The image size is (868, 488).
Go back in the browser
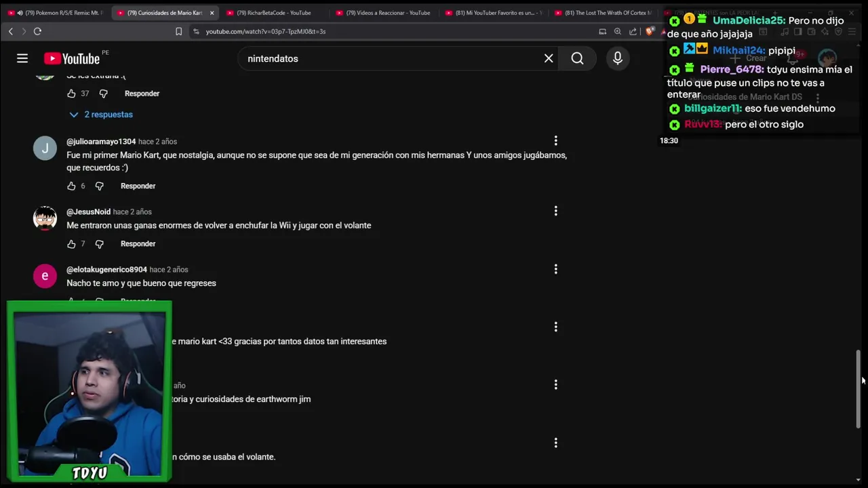pyautogui.click(x=11, y=31)
